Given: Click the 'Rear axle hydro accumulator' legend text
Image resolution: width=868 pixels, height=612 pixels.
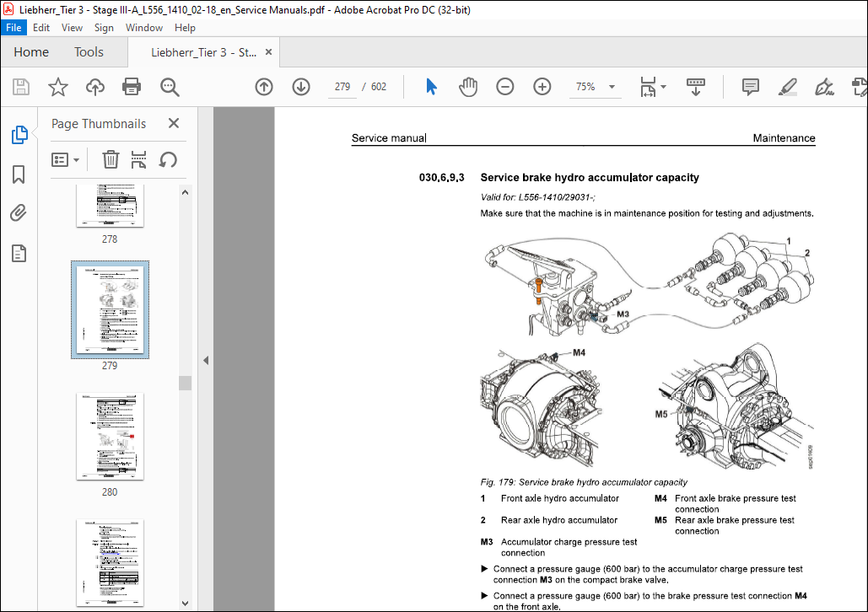Looking at the screenshot, I should point(559,520).
